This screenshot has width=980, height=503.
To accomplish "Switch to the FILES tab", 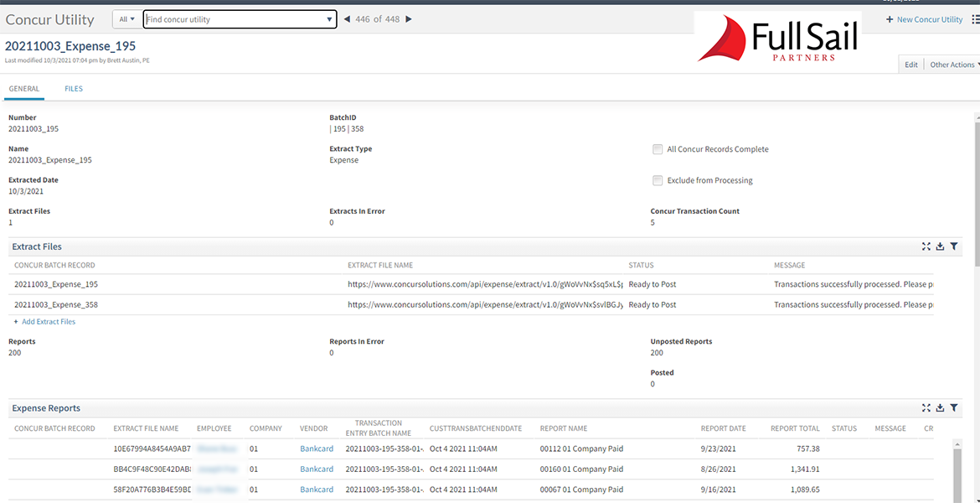I will (74, 89).
